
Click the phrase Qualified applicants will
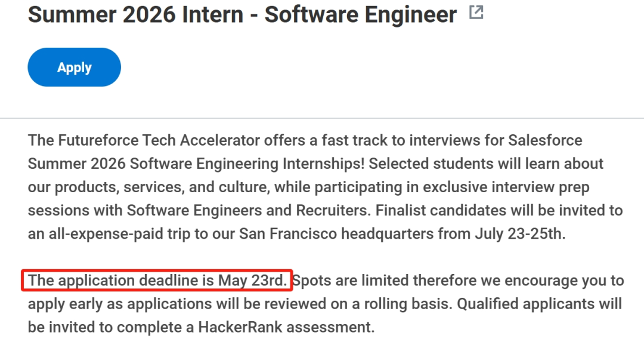pyautogui.click(x=539, y=304)
